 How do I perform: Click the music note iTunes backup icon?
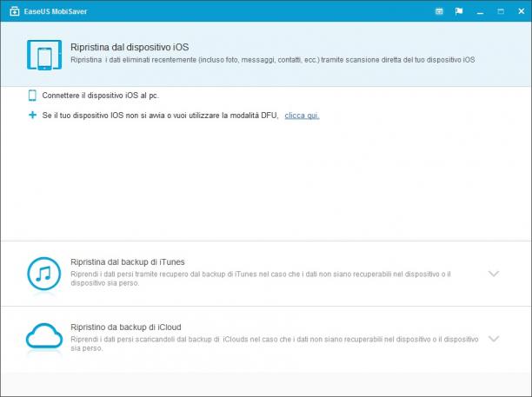44,274
